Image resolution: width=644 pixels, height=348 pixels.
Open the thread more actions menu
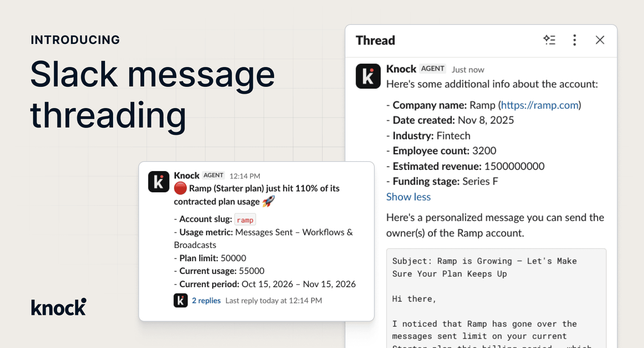[x=574, y=40]
